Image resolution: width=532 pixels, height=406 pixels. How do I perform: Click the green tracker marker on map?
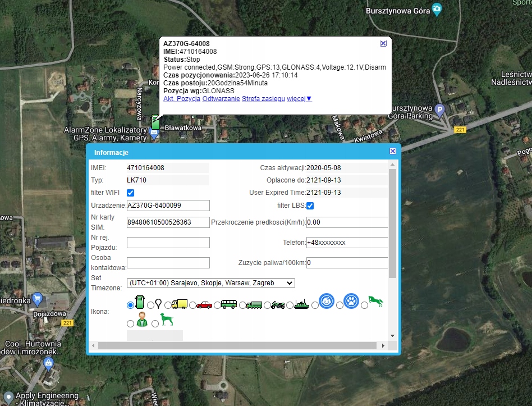pos(156,120)
